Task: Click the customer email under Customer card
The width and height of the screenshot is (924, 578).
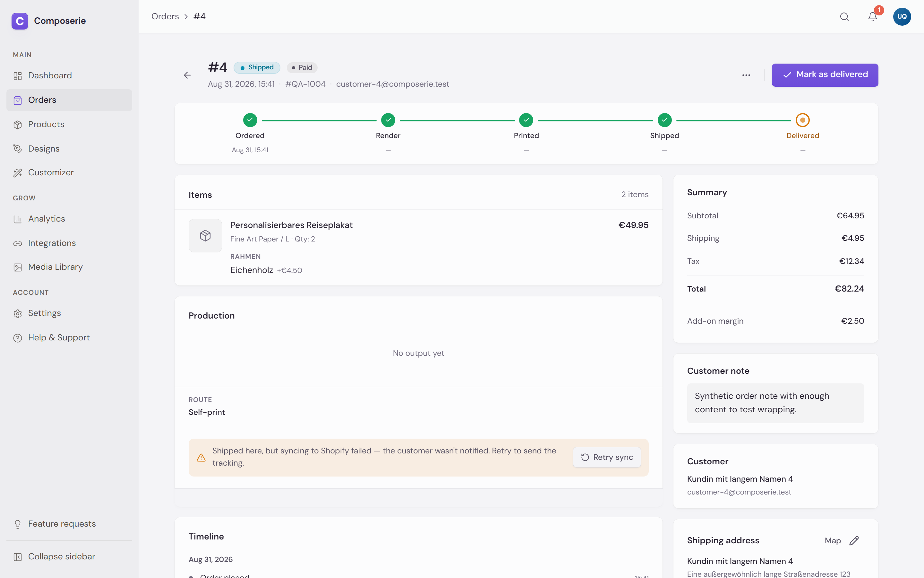Action: pyautogui.click(x=739, y=492)
